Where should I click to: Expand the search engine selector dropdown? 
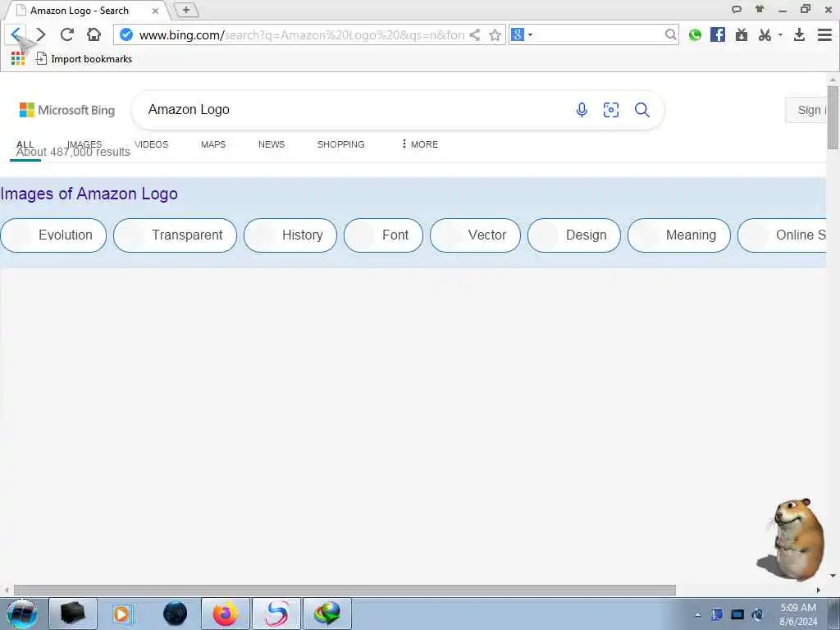[x=531, y=34]
